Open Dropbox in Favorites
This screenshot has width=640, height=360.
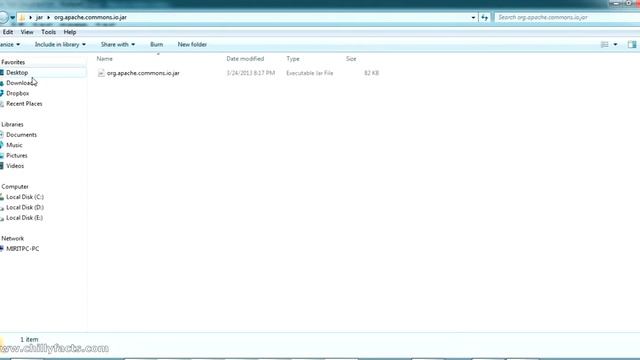point(18,93)
